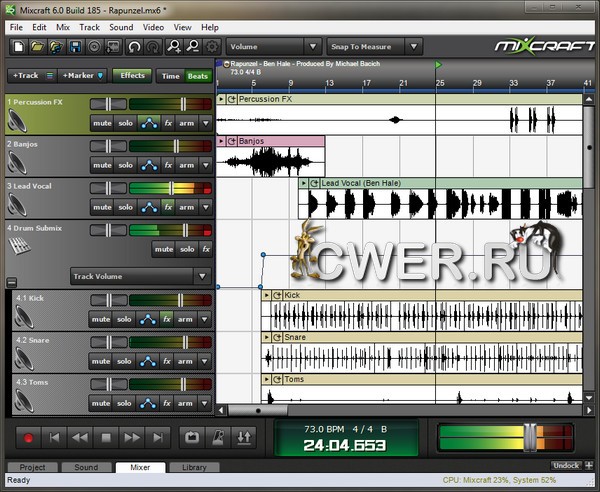Enable loop playback mode icon
This screenshot has width=600, height=492.
pos(190,437)
